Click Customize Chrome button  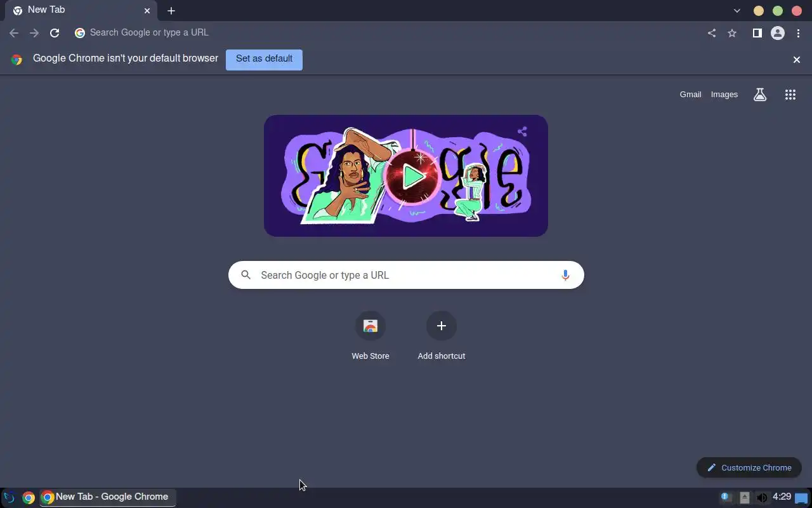[x=749, y=468]
